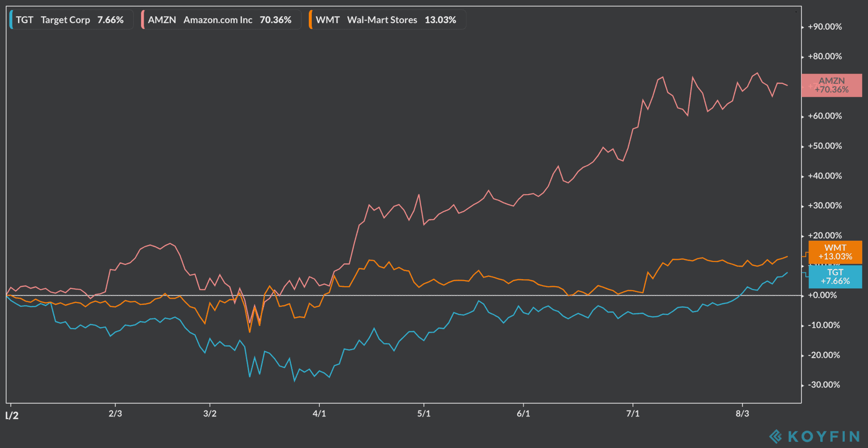Click the +50.00% y-axis label
868x448 pixels.
tap(825, 146)
